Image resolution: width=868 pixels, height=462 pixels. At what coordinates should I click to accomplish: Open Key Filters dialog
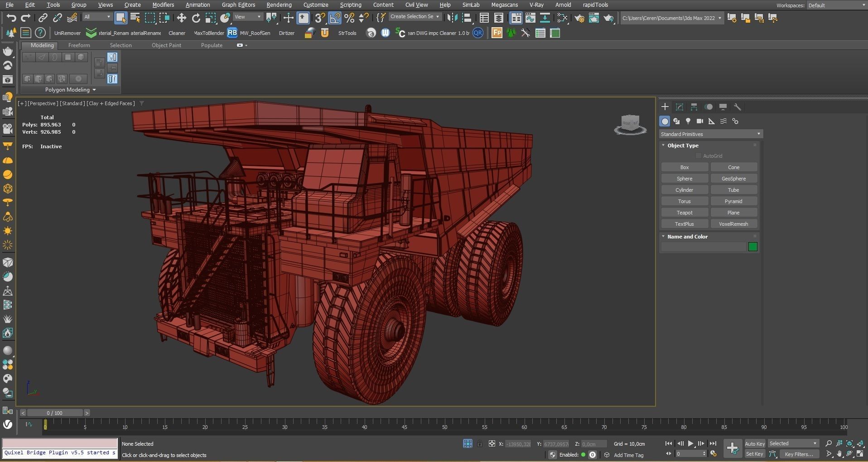click(799, 454)
